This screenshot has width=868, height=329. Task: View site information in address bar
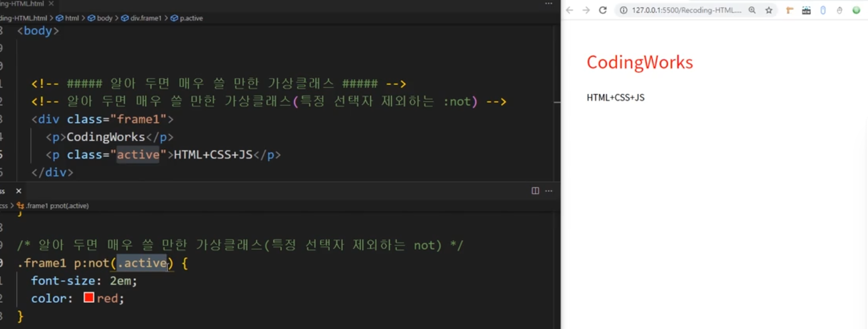[624, 10]
